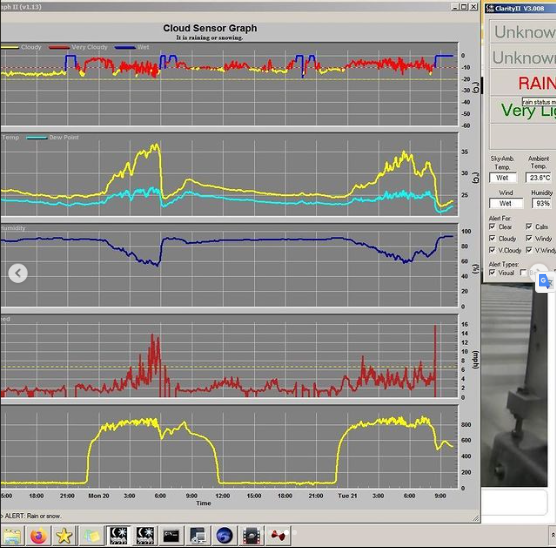Toggle the Clear alert checkbox

492,226
